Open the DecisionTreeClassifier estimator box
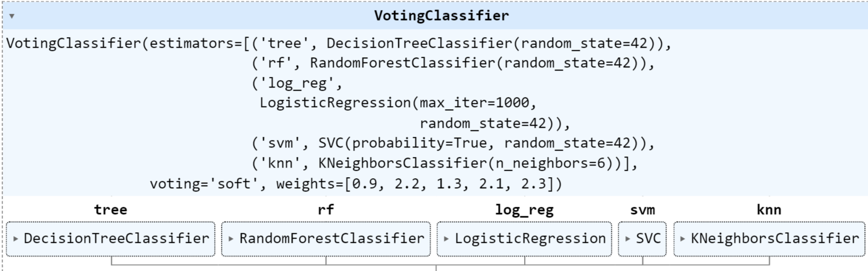 point(111,239)
